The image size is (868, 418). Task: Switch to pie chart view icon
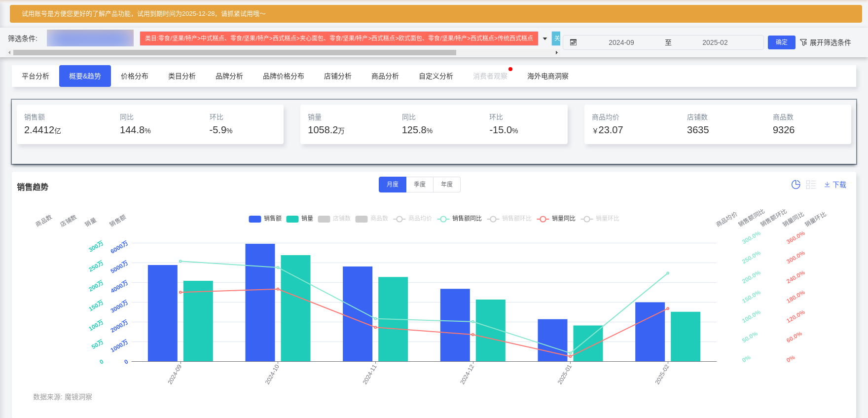point(796,185)
